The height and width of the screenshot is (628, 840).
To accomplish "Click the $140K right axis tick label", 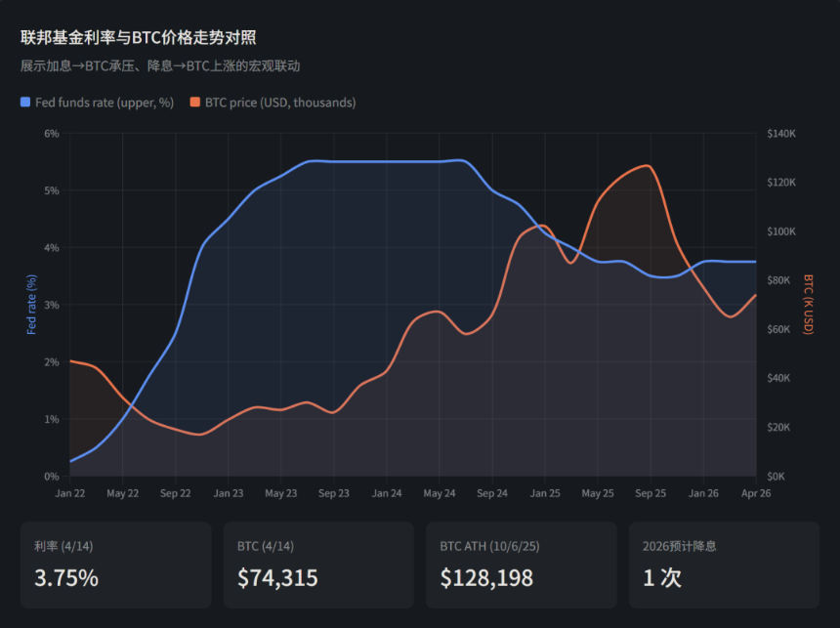I will coord(782,133).
